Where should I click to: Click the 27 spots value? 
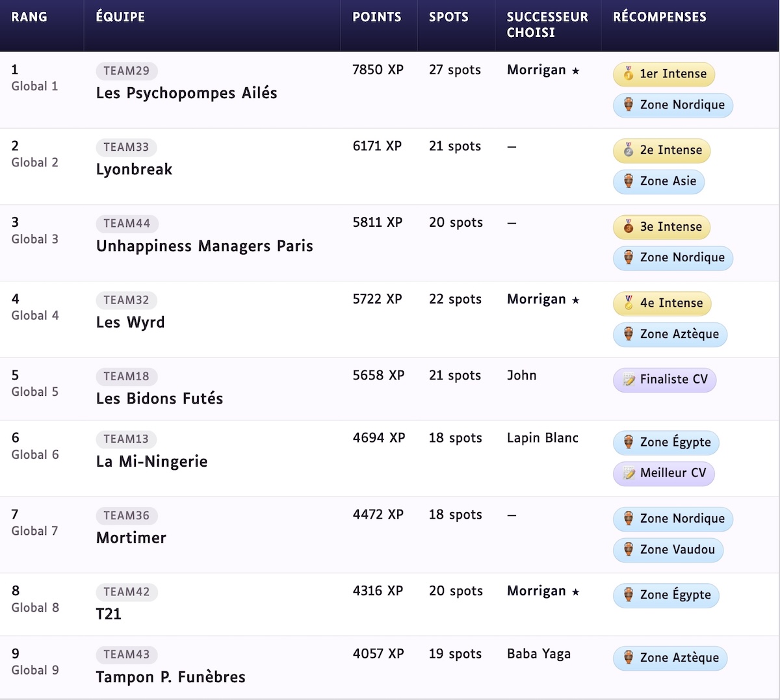(x=455, y=70)
